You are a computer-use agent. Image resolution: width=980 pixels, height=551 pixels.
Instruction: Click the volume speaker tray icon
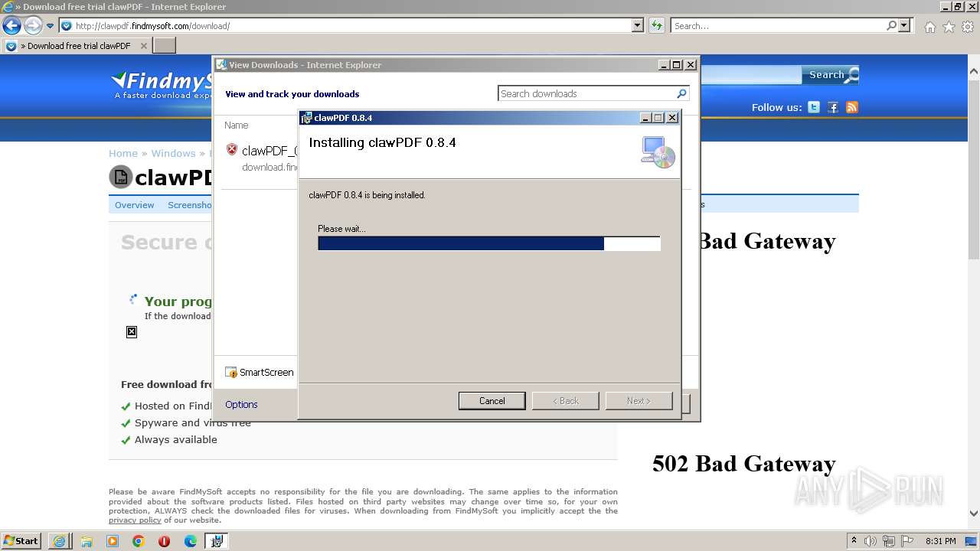(871, 541)
